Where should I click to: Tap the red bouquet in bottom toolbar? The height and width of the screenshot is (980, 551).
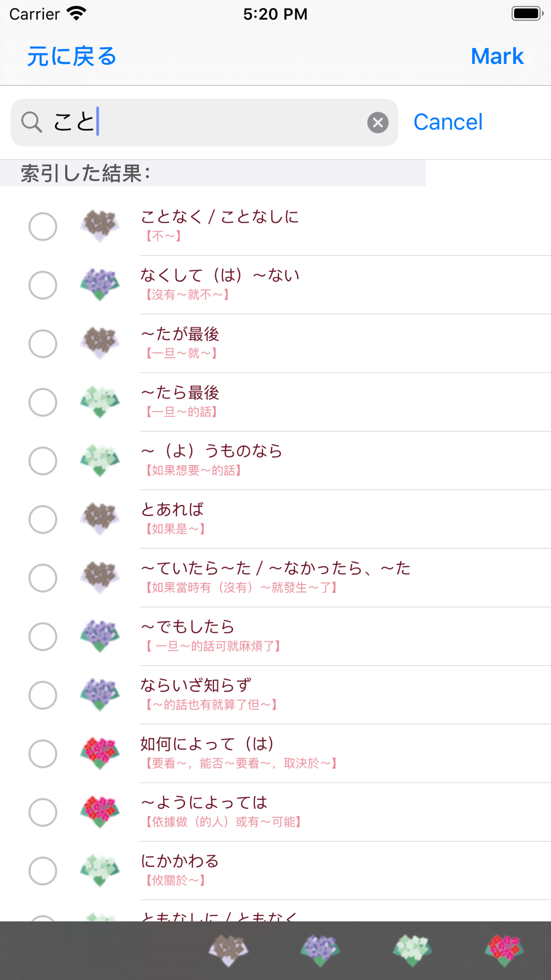[x=504, y=950]
